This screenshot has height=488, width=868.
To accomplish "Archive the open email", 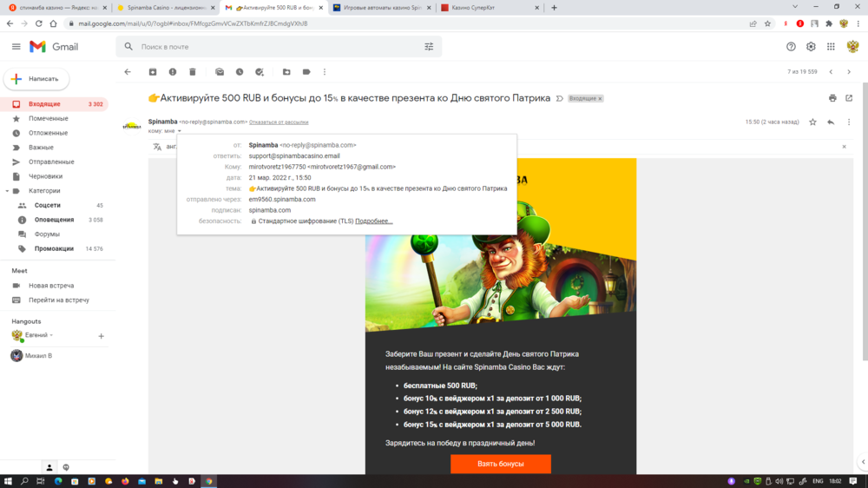I will [x=153, y=72].
